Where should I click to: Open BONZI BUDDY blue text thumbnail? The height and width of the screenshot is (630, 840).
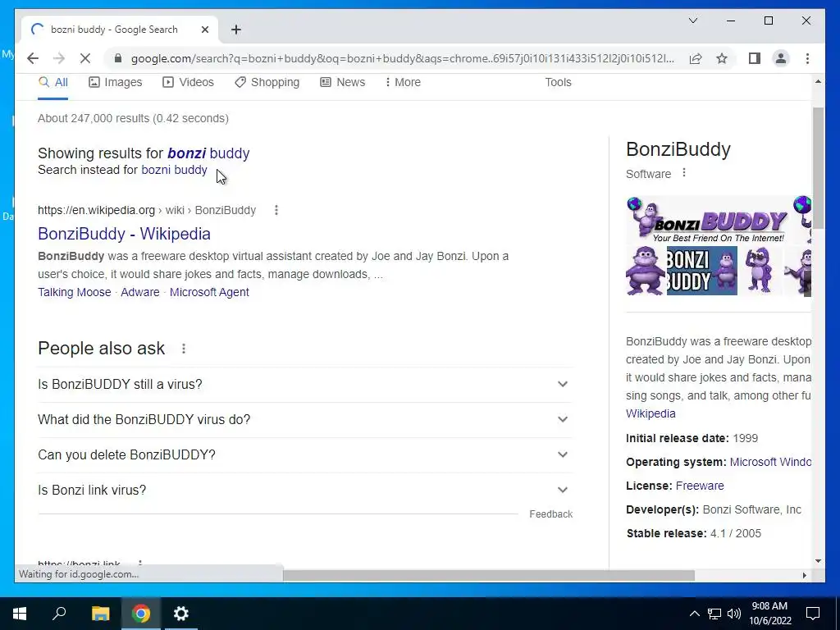[702, 271]
